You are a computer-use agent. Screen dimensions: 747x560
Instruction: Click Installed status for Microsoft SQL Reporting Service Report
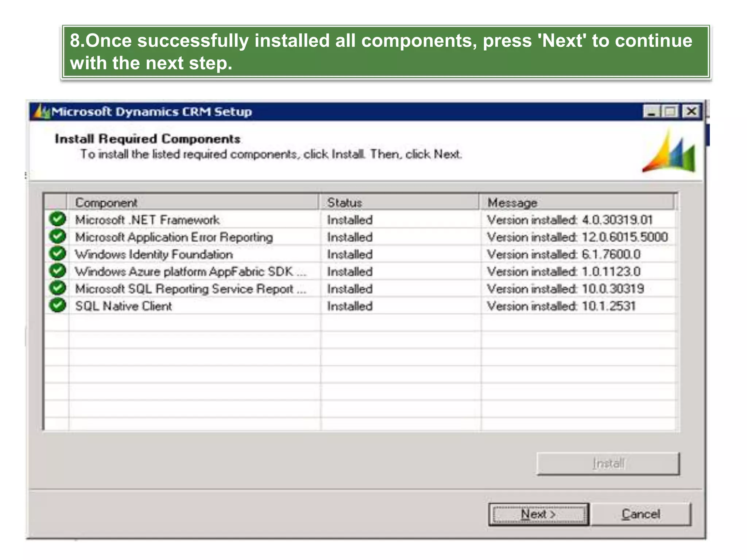click(x=350, y=289)
